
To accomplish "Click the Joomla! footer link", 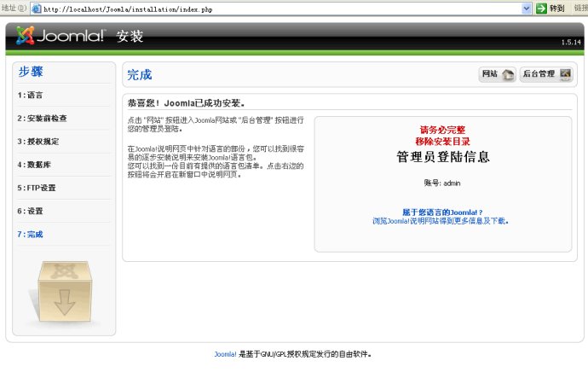I will tap(225, 354).
